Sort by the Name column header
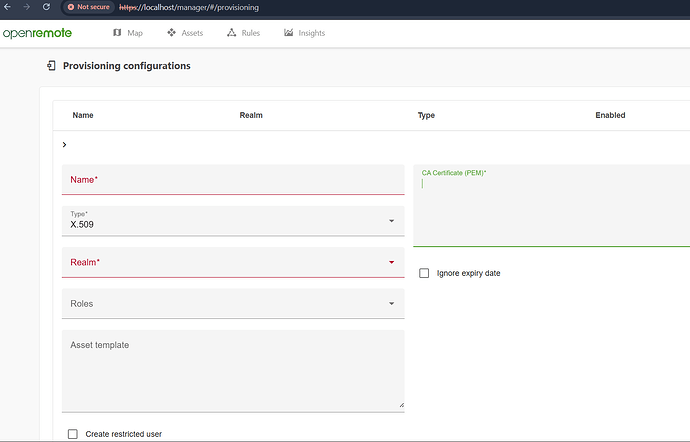Image resolution: width=690 pixels, height=442 pixels. pyautogui.click(x=83, y=115)
